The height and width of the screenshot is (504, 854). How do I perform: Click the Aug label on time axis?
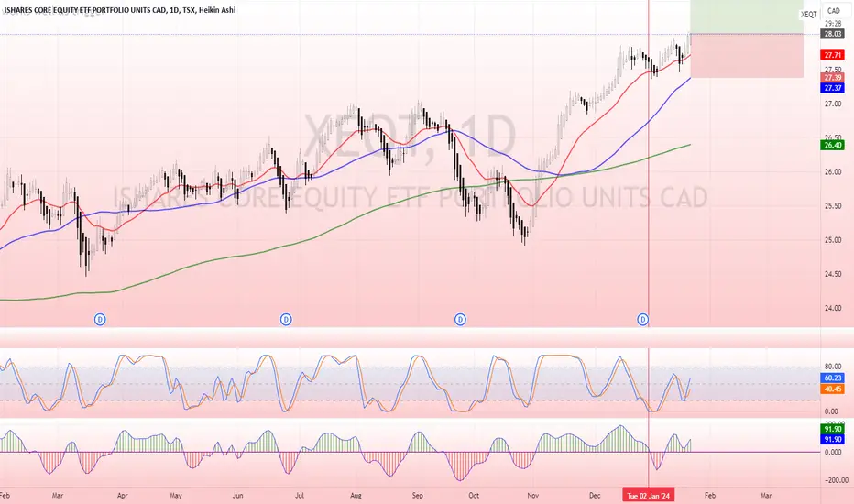point(356,495)
